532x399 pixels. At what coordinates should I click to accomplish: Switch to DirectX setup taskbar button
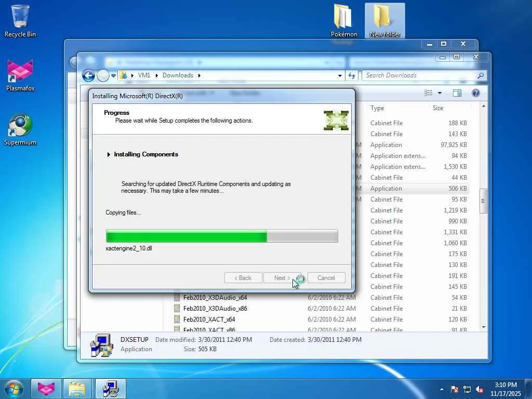click(x=111, y=389)
